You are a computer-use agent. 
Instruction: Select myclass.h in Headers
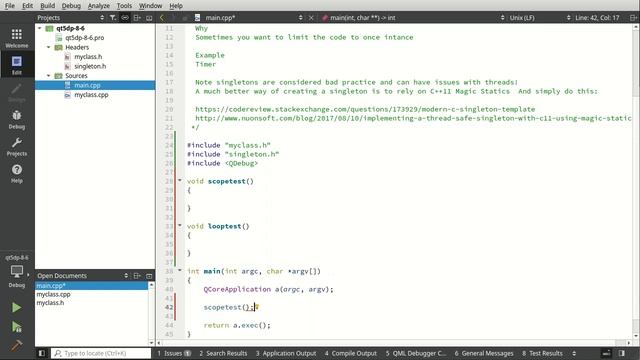(x=88, y=57)
